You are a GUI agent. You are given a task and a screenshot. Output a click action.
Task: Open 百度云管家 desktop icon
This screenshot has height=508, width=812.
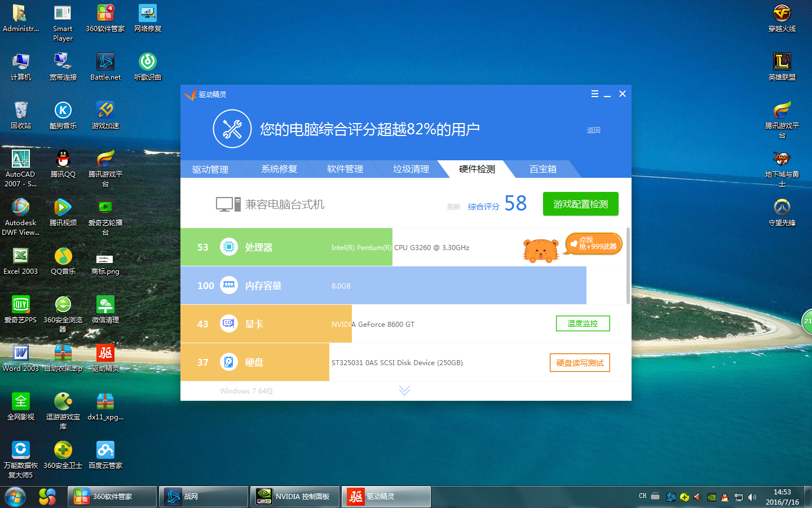click(105, 455)
